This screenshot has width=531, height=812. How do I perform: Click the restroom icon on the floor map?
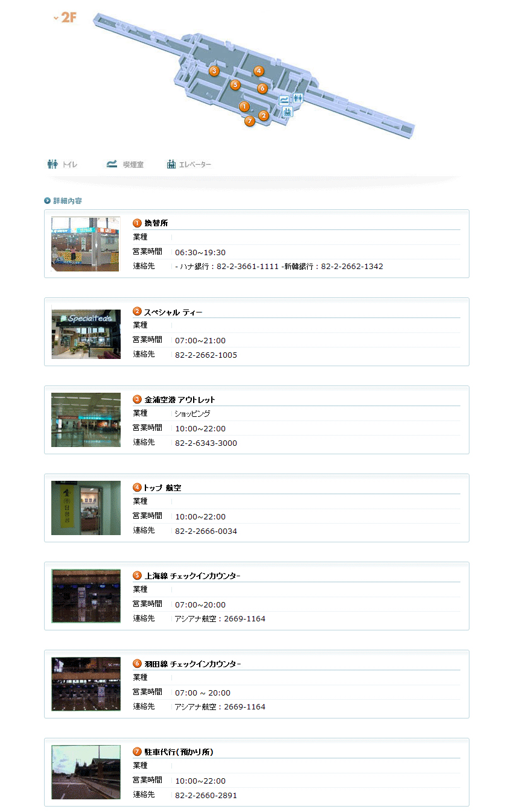tap(298, 98)
